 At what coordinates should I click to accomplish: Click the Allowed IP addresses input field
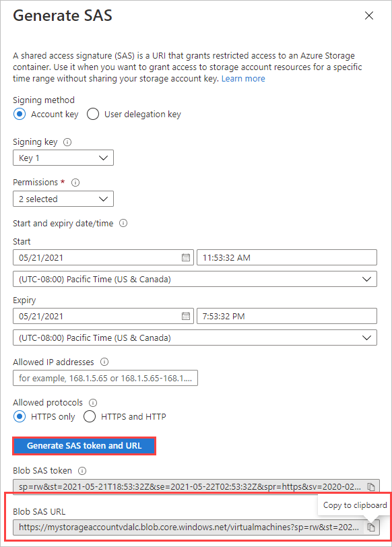click(105, 378)
